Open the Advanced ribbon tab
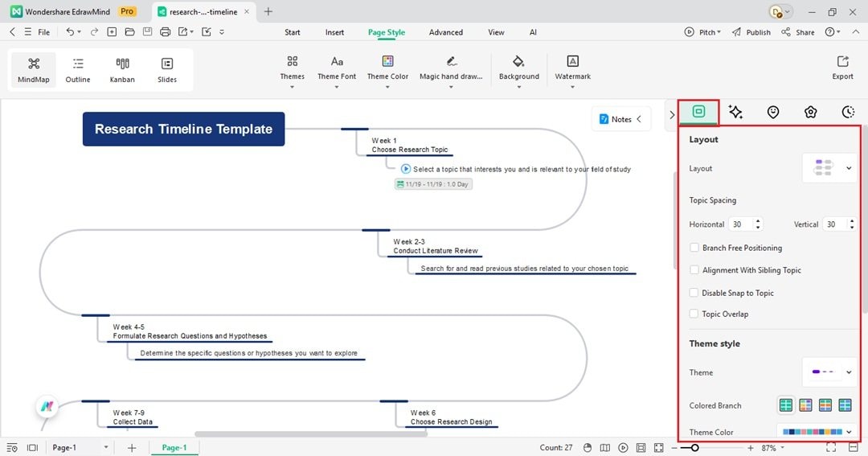Image resolution: width=868 pixels, height=456 pixels. (445, 32)
